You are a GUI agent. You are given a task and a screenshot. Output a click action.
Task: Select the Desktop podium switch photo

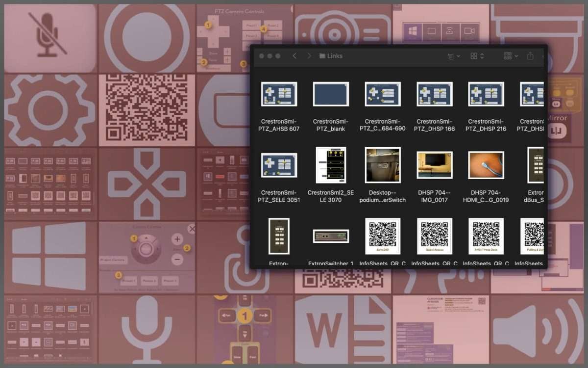383,165
